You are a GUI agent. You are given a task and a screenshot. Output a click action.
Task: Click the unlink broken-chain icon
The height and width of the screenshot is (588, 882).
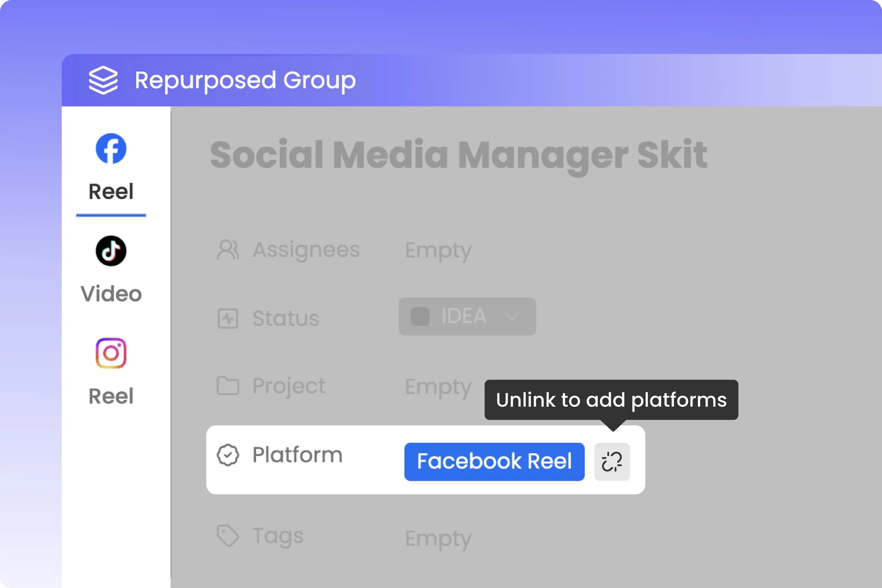point(612,462)
